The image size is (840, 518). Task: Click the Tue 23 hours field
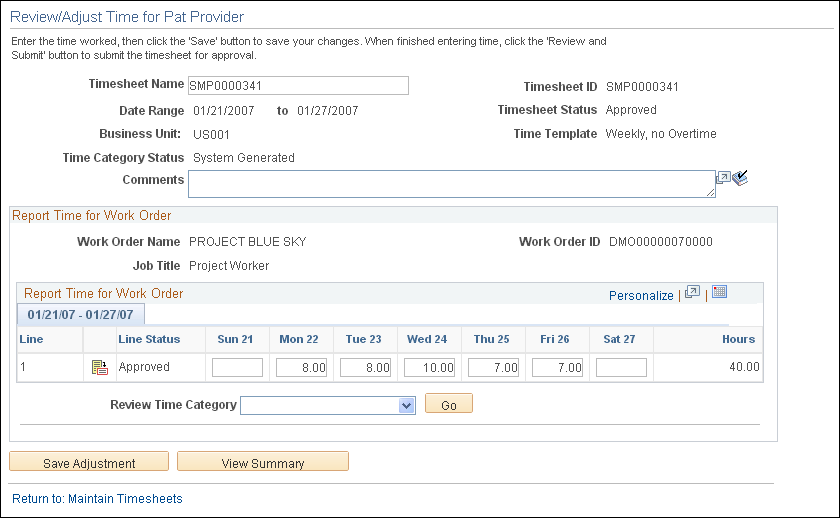pos(365,367)
